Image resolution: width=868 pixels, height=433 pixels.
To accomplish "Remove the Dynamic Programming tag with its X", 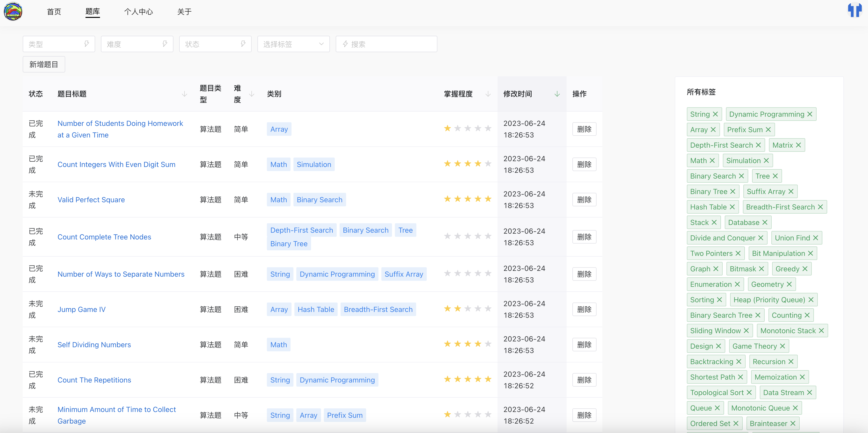I will 810,114.
